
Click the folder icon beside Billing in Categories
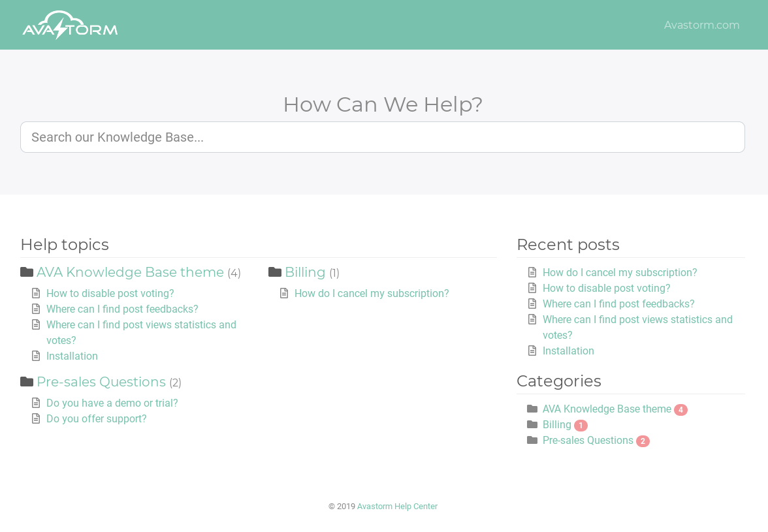(532, 424)
